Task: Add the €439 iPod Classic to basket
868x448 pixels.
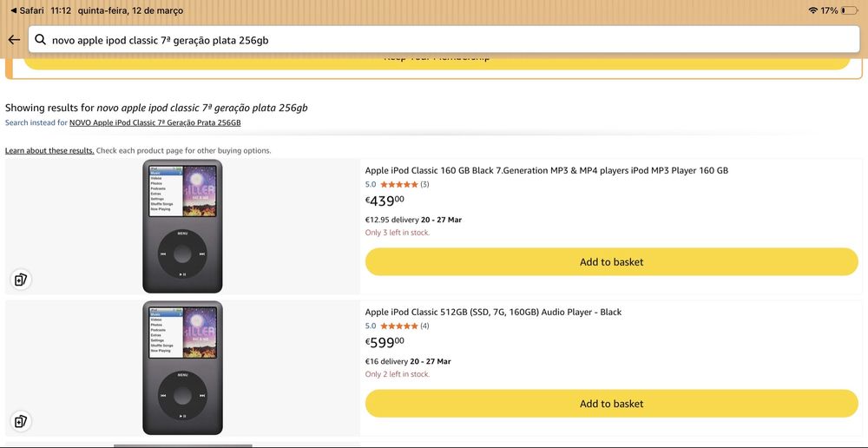Action: click(x=611, y=261)
